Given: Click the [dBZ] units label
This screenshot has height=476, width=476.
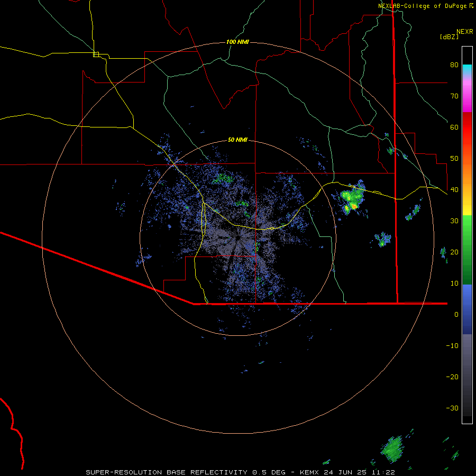Looking at the screenshot, I should (449, 36).
